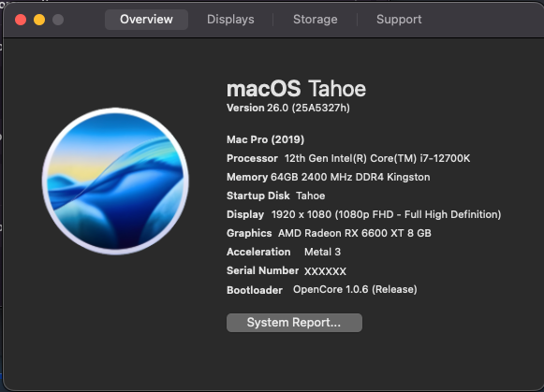Click the Memory 64GB DDR4 Kingston line
Screen dimensions: 544x392
[329, 177]
